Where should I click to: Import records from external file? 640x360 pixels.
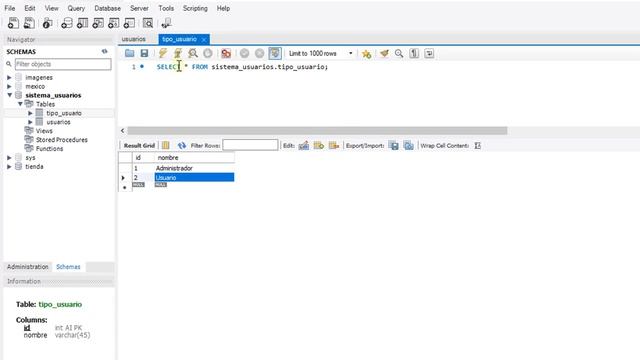pyautogui.click(x=409, y=145)
